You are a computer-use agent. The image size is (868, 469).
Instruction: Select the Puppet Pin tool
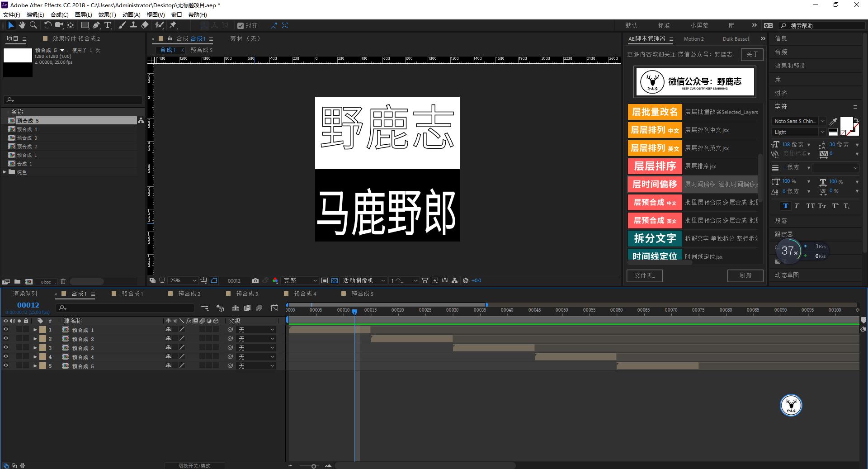(173, 25)
